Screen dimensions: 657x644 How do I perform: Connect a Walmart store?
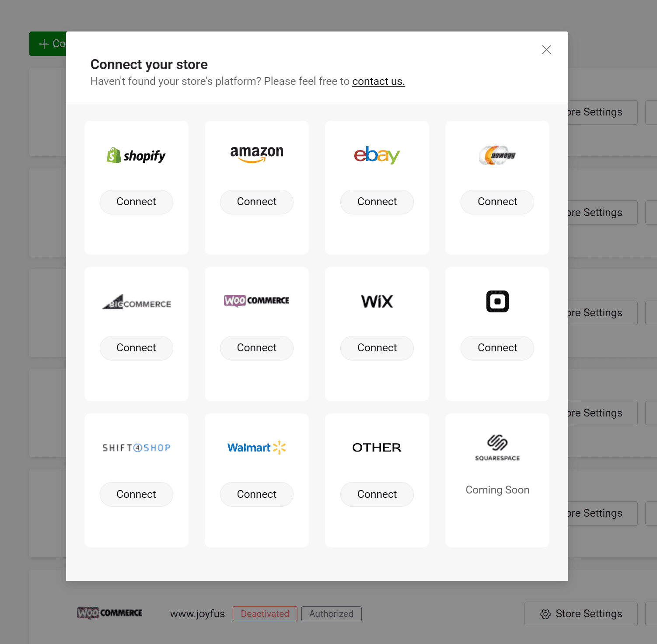coord(257,494)
